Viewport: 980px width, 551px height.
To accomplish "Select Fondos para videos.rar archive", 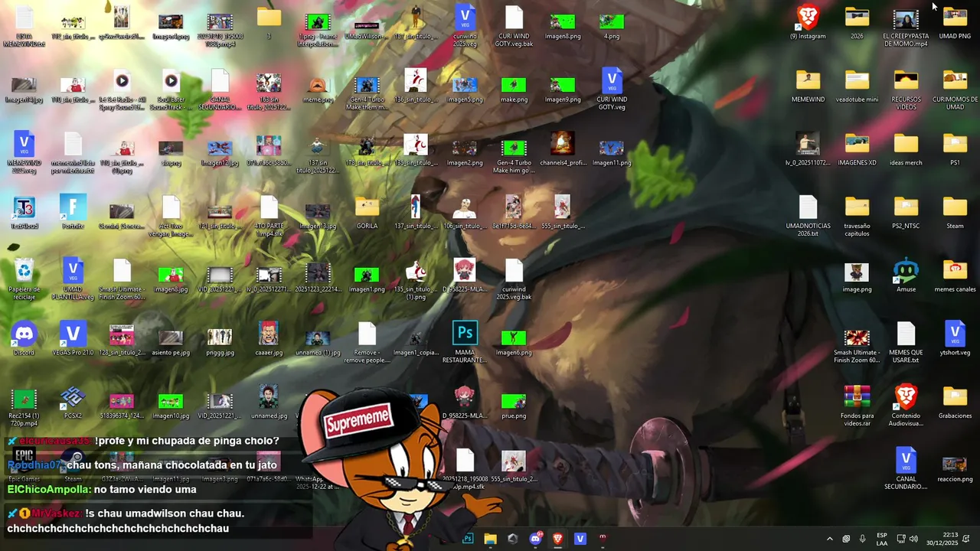I will pos(857,406).
